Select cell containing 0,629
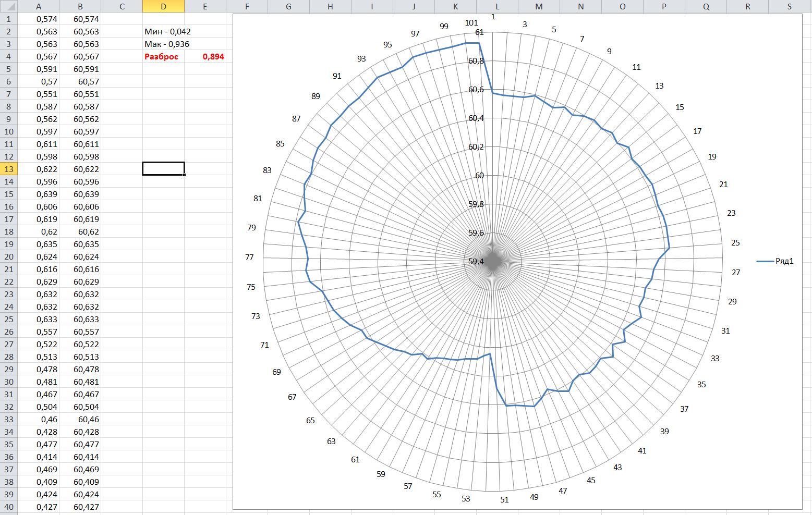This screenshot has height=515, width=812. coord(39,281)
